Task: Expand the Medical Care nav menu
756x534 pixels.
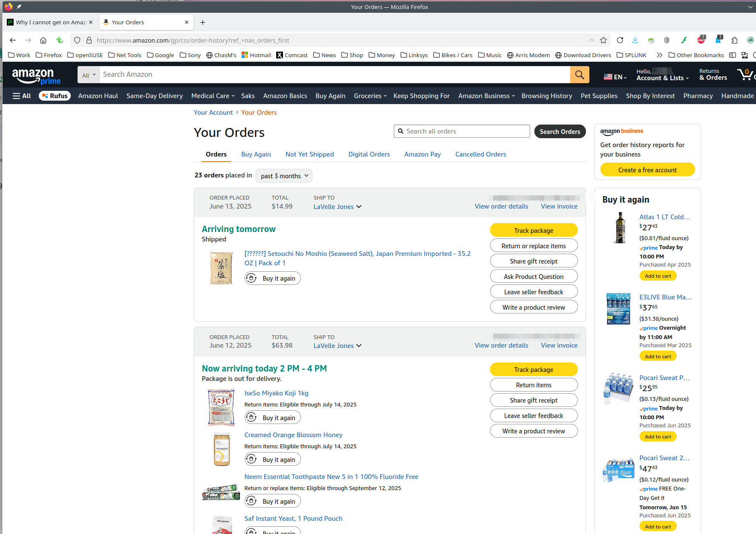Action: coord(213,96)
